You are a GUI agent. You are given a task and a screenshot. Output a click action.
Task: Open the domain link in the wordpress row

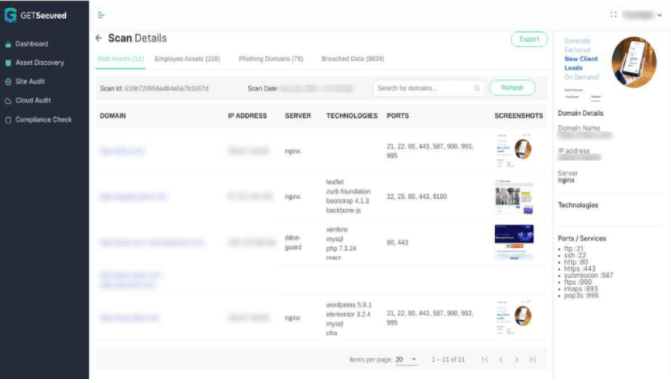(129, 318)
